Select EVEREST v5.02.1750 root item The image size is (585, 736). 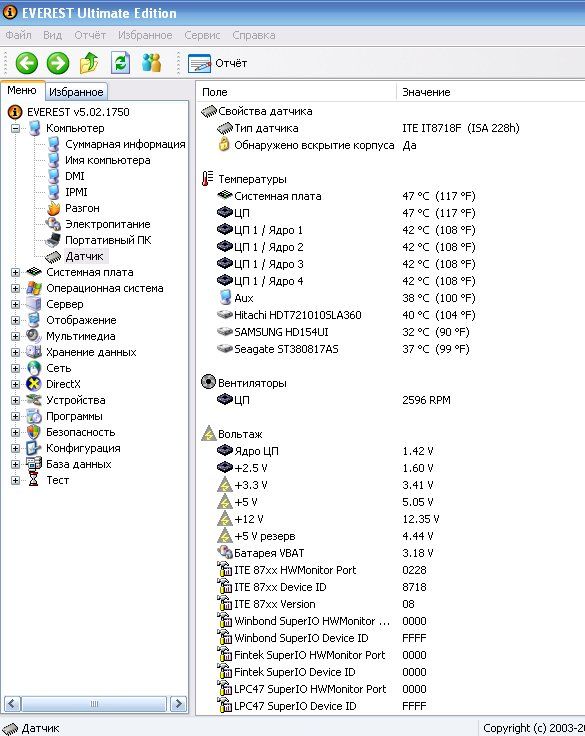coord(78,112)
